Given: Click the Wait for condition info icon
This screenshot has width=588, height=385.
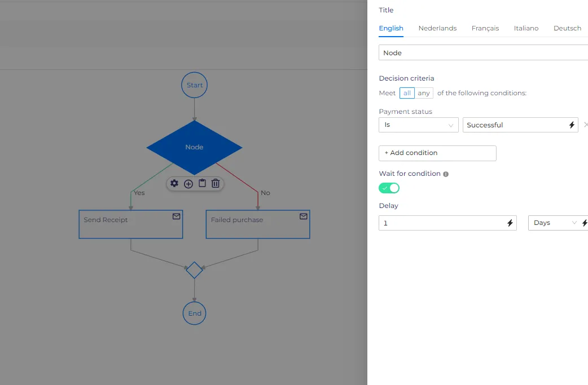Looking at the screenshot, I should [x=446, y=174].
